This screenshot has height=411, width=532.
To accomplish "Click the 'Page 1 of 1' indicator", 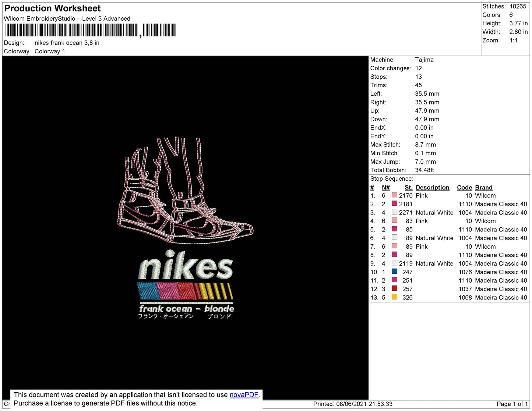I will [512, 404].
